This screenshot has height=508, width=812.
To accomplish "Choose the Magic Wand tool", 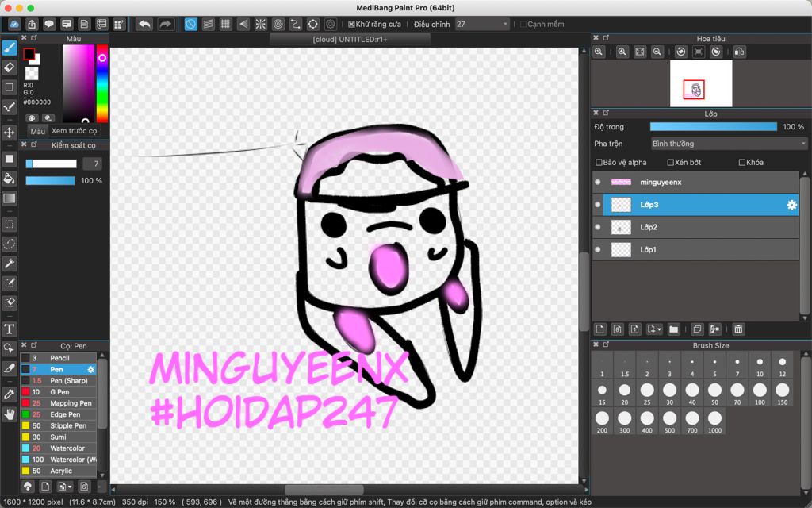I will (10, 264).
